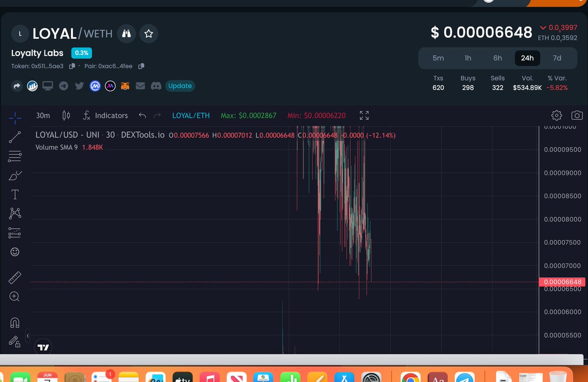This screenshot has width=588, height=382.
Task: Add LOYAL/WETH to favorites with the star
Action: tap(149, 33)
